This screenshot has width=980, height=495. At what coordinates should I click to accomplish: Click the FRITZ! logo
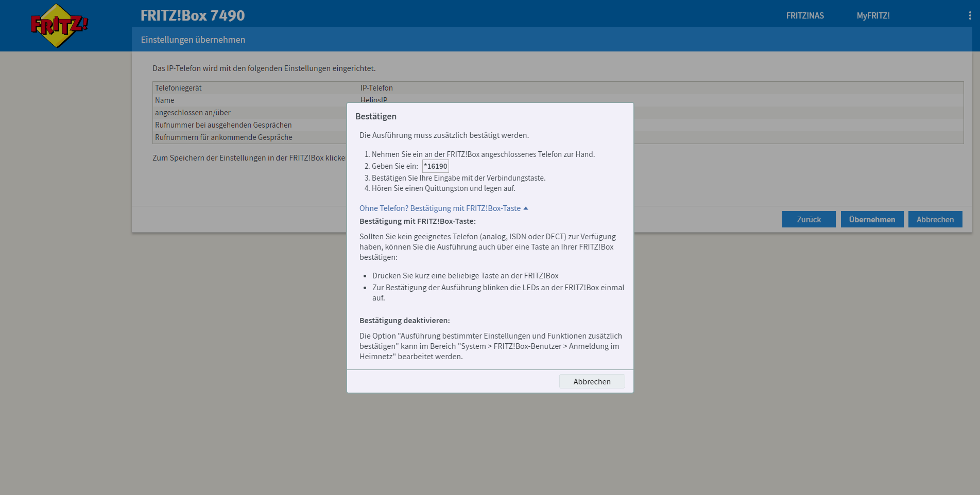[59, 25]
